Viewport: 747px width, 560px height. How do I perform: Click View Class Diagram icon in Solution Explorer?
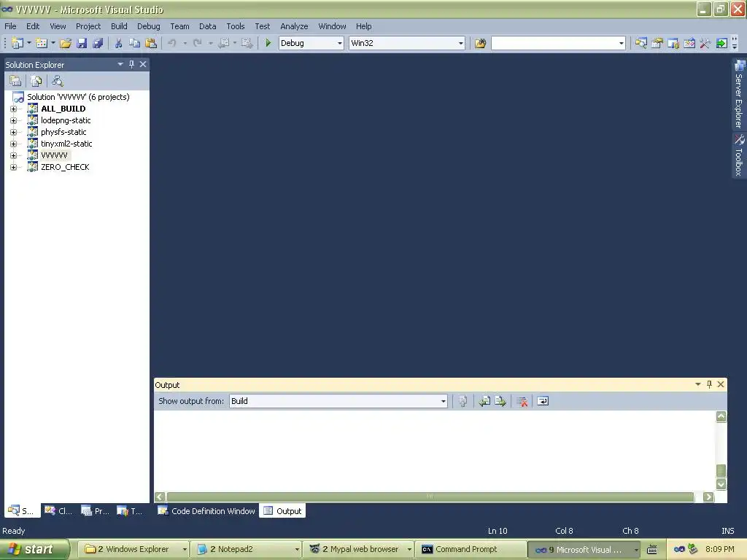click(57, 81)
